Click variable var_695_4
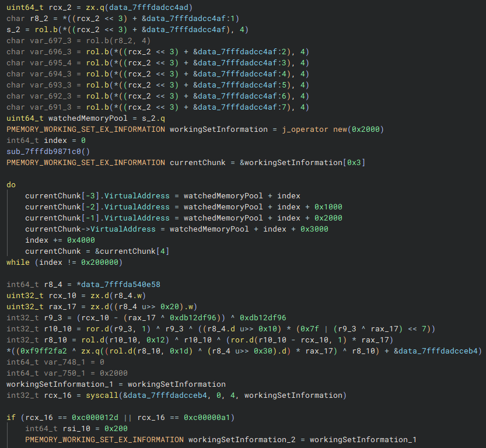This screenshot has width=486, height=448. 51,63
